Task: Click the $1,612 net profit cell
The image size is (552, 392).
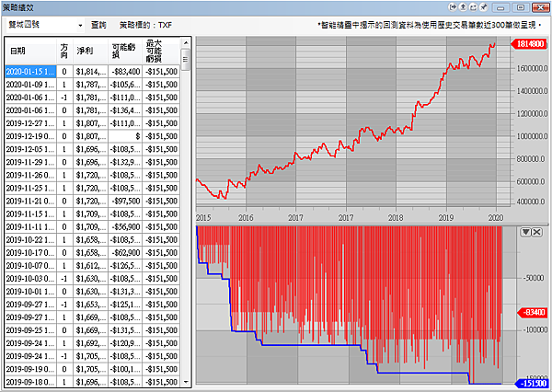Action: coord(90,266)
